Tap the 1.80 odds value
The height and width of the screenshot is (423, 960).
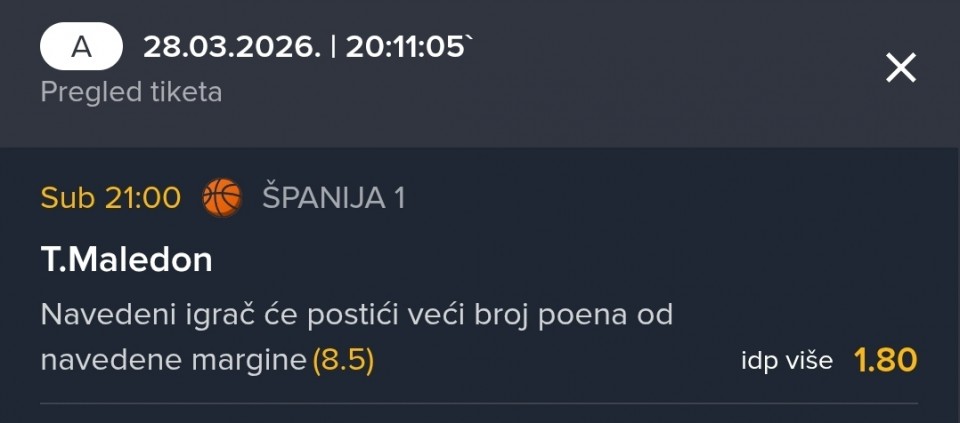point(885,360)
